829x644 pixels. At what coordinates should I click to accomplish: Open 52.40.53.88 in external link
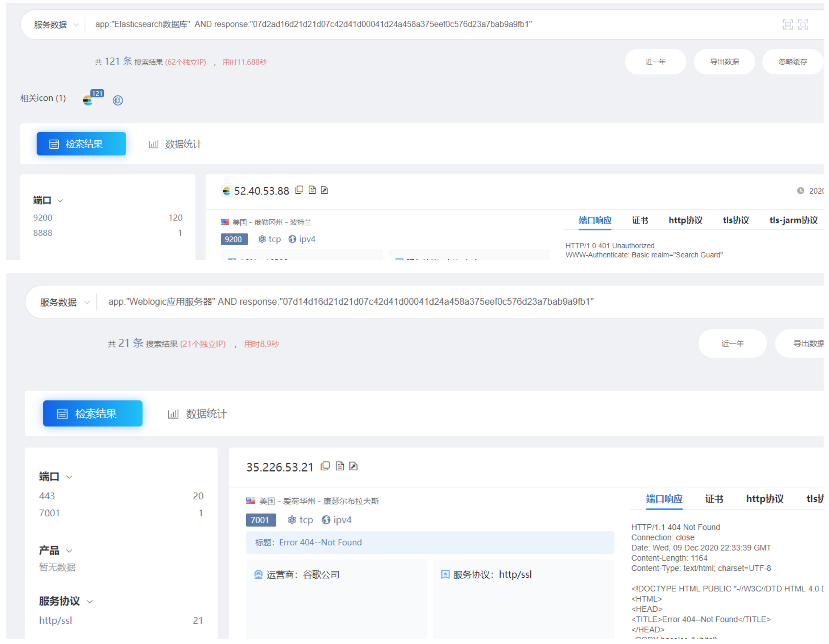[x=324, y=190]
